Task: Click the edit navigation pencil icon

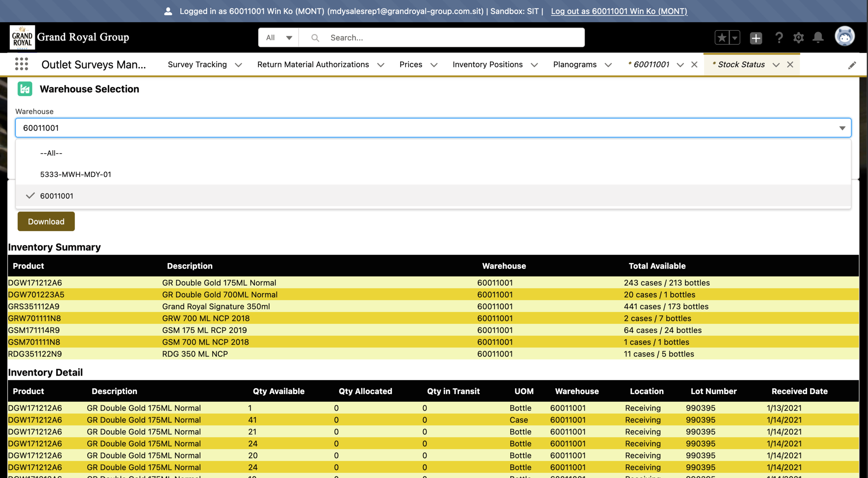Action: pyautogui.click(x=852, y=65)
